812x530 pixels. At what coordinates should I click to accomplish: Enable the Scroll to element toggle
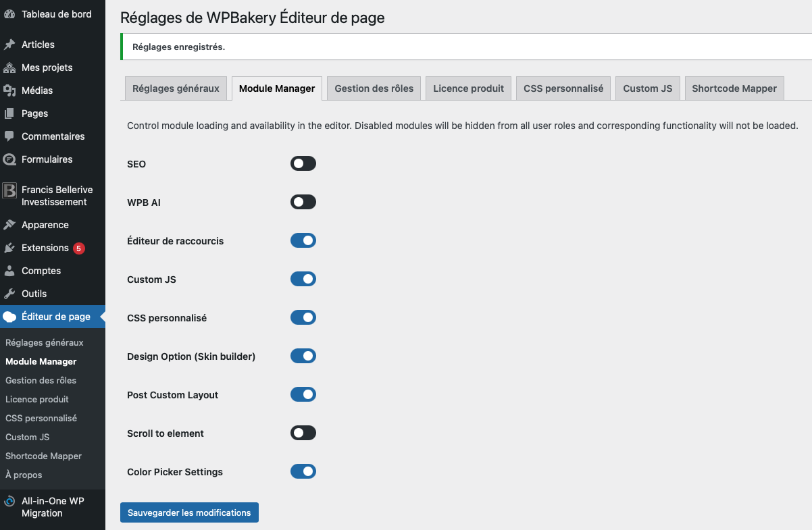(303, 433)
